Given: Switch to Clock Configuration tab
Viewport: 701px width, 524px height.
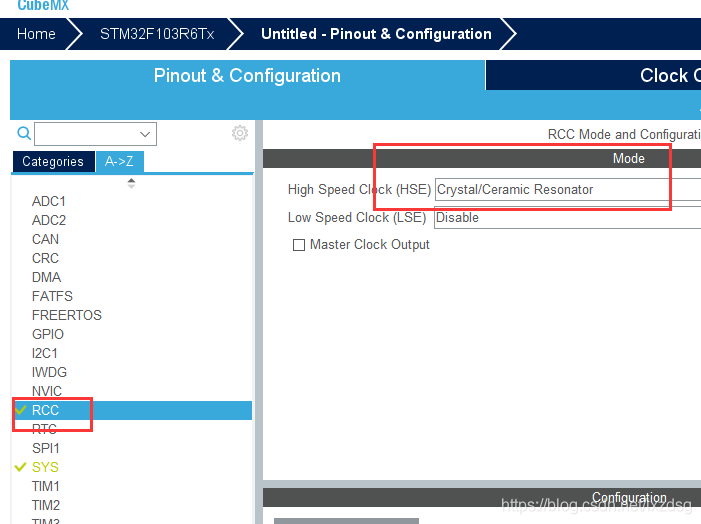Looking at the screenshot, I should (x=594, y=75).
